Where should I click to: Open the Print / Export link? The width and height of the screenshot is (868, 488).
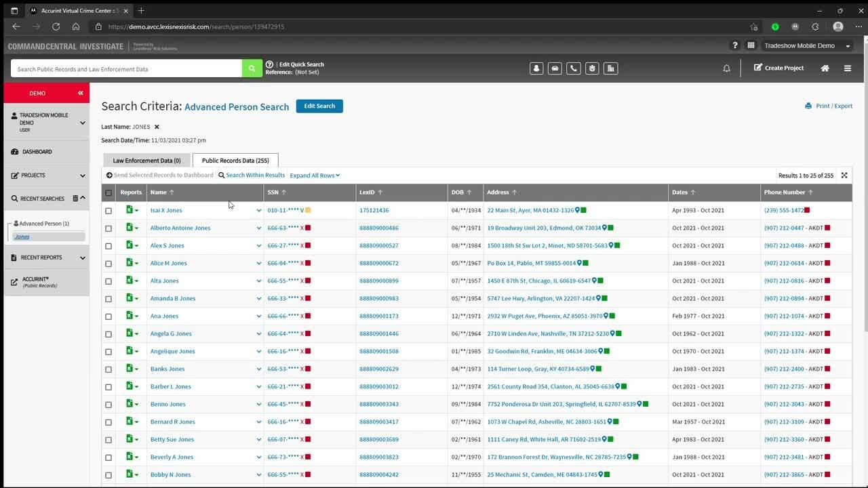click(x=829, y=106)
